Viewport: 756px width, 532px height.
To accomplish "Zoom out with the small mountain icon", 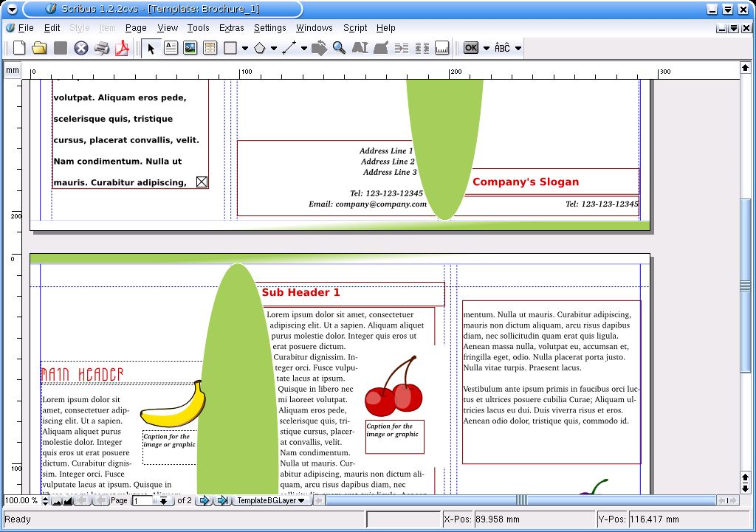I will [56, 501].
